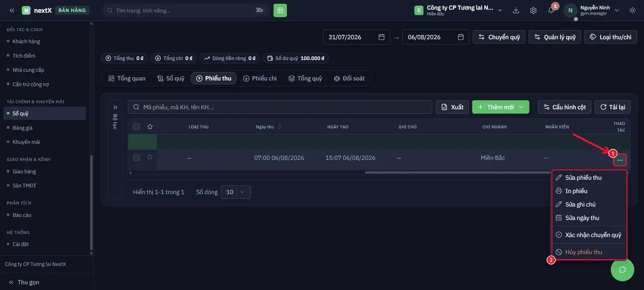Switch to the Tổng quan tab
The width and height of the screenshot is (644, 290).
127,79
